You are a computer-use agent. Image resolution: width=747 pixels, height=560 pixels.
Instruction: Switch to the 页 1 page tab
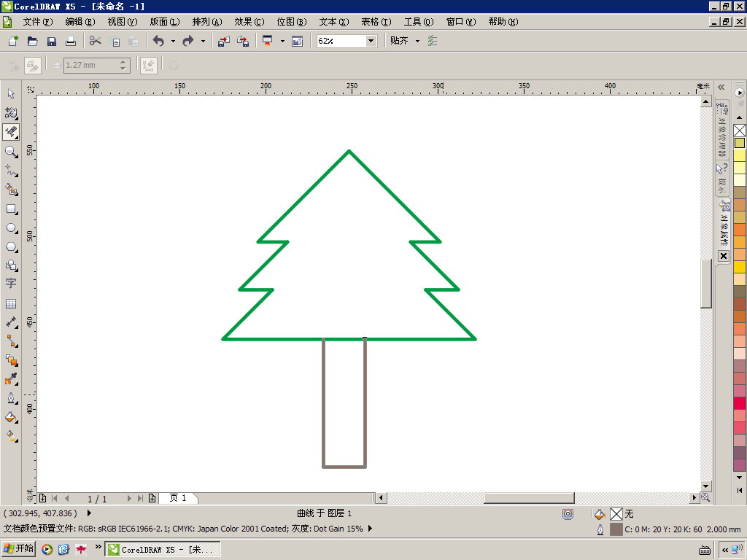point(178,498)
